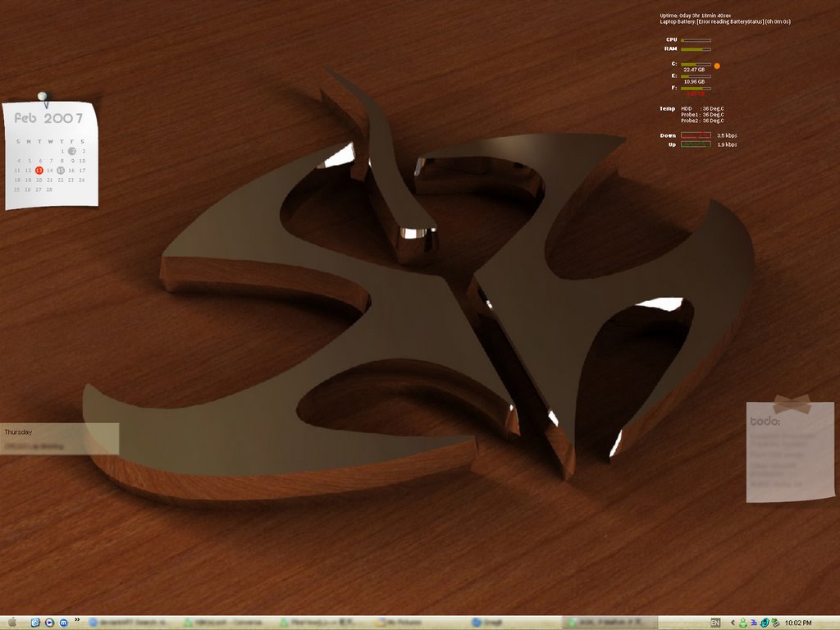Launch Internet Explorer from quick launch

(35, 623)
